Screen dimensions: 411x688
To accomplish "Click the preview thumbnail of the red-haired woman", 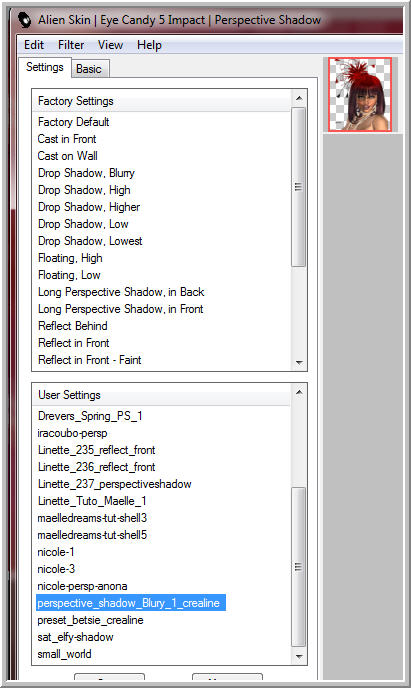I will tap(360, 94).
